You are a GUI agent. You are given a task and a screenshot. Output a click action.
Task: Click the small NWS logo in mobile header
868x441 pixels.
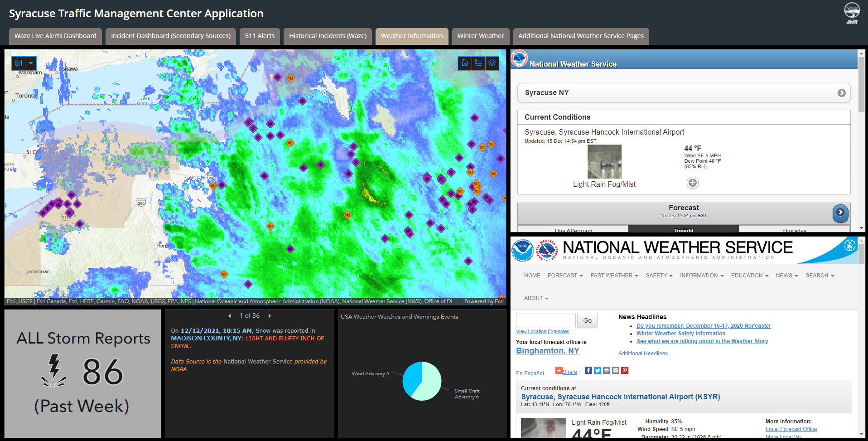coord(519,58)
